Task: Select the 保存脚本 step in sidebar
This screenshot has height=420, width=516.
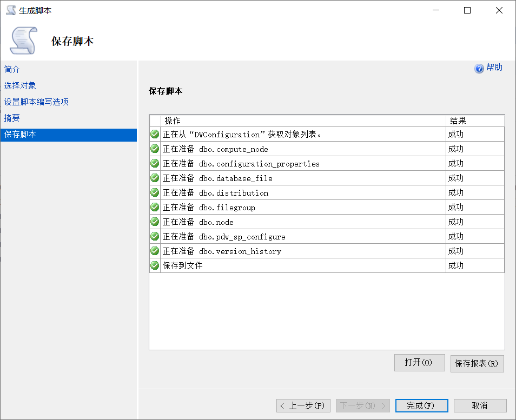Action: click(x=69, y=135)
